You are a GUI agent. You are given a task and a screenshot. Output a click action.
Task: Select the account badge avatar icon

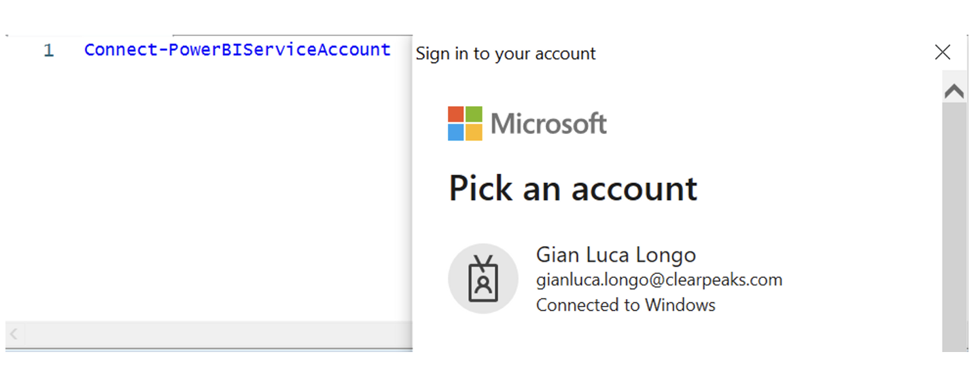click(x=483, y=279)
